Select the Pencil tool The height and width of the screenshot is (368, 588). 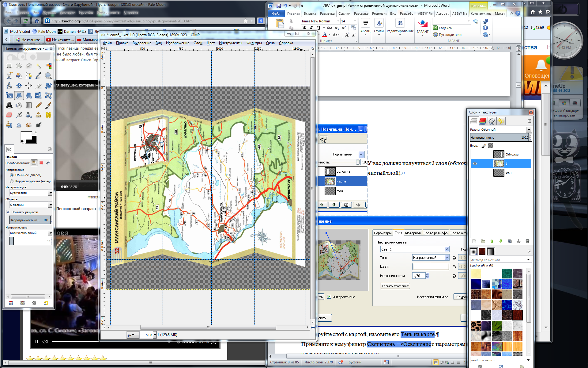pos(39,105)
